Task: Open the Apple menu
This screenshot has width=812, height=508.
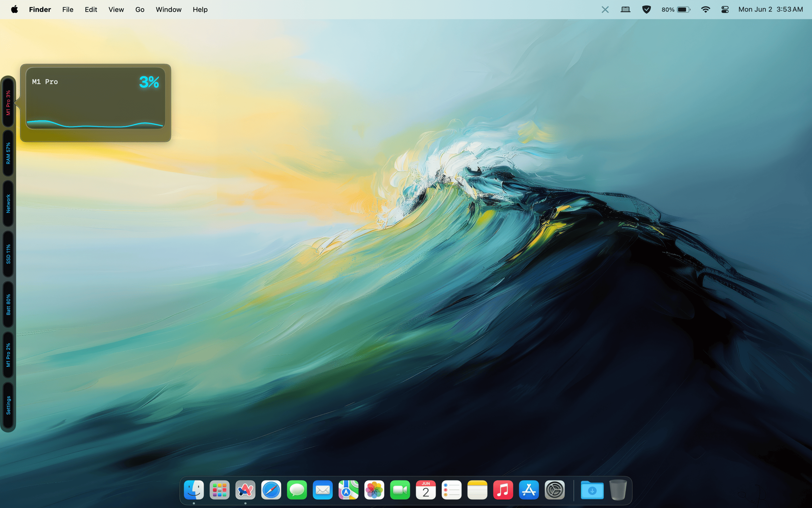Action: [14, 9]
